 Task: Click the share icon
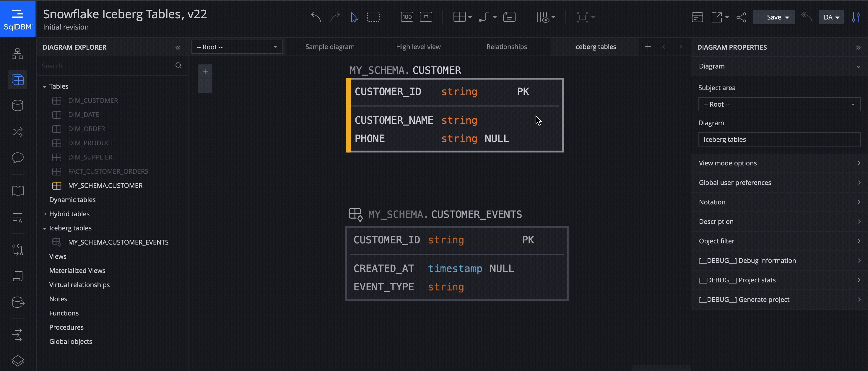coord(741,17)
